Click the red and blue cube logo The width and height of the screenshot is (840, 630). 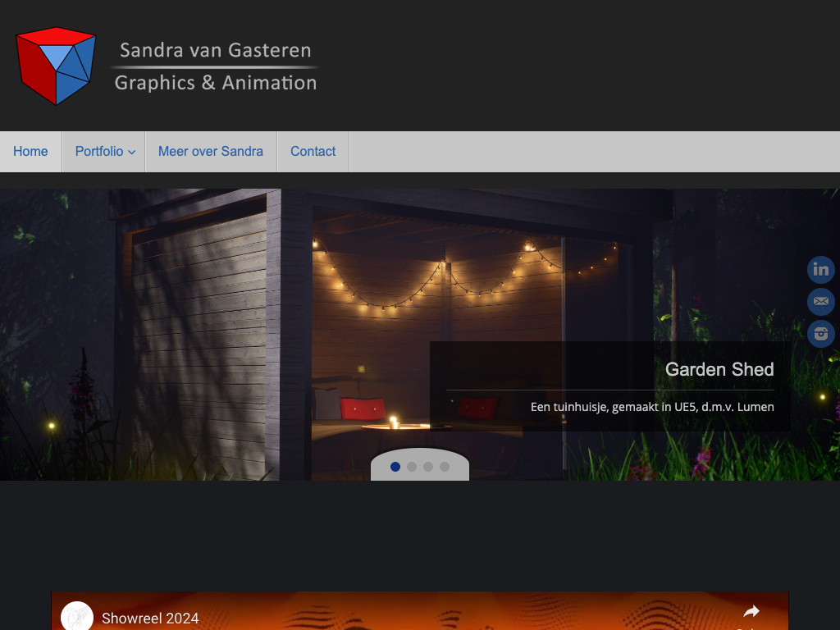point(56,66)
